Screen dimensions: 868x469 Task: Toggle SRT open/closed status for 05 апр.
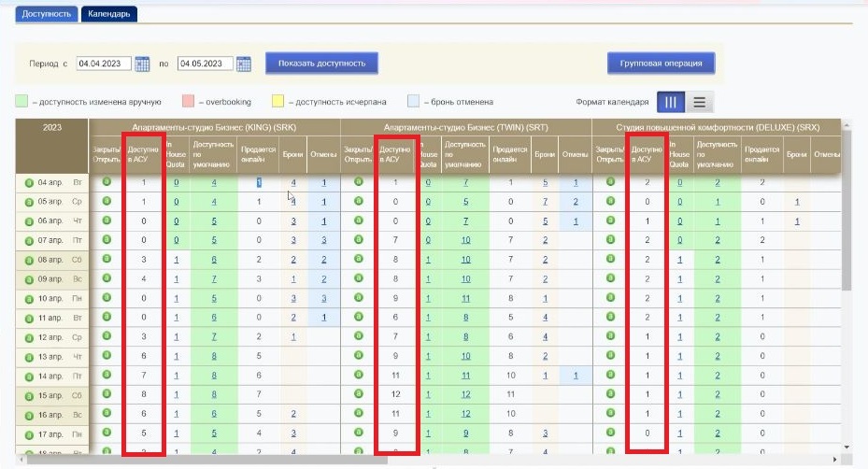(x=359, y=201)
